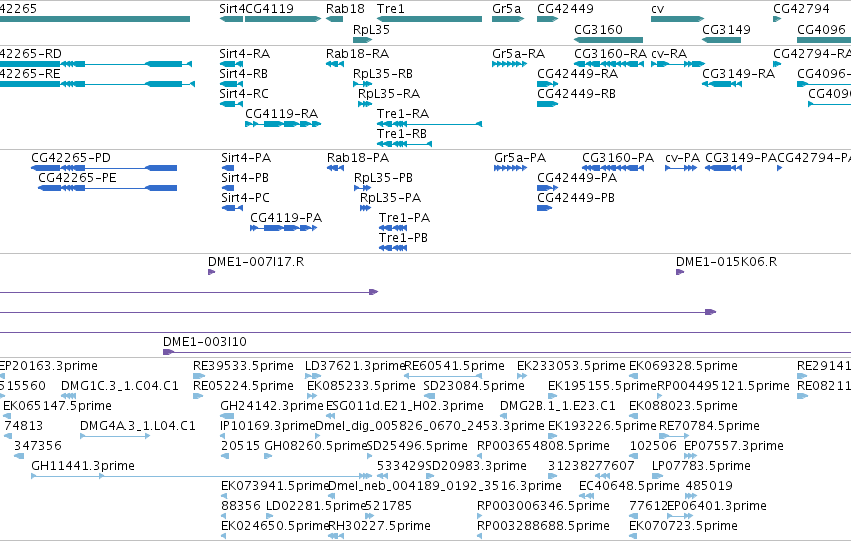
Task: Open the CG3149 gene label
Action: click(726, 29)
